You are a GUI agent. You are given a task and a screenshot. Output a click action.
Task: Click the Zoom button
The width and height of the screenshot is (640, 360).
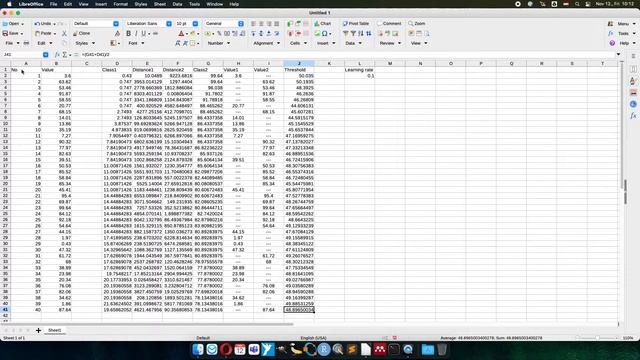click(x=417, y=24)
